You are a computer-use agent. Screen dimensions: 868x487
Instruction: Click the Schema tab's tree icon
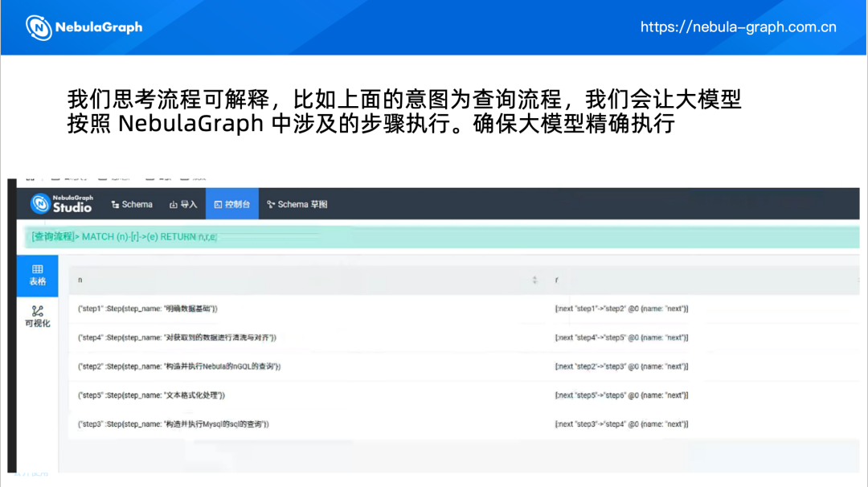[x=115, y=205]
